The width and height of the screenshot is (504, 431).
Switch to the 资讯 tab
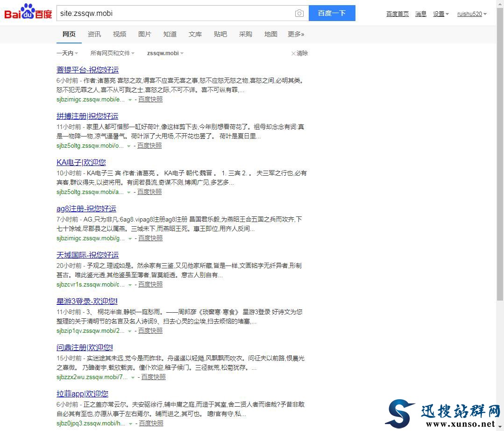click(x=94, y=34)
